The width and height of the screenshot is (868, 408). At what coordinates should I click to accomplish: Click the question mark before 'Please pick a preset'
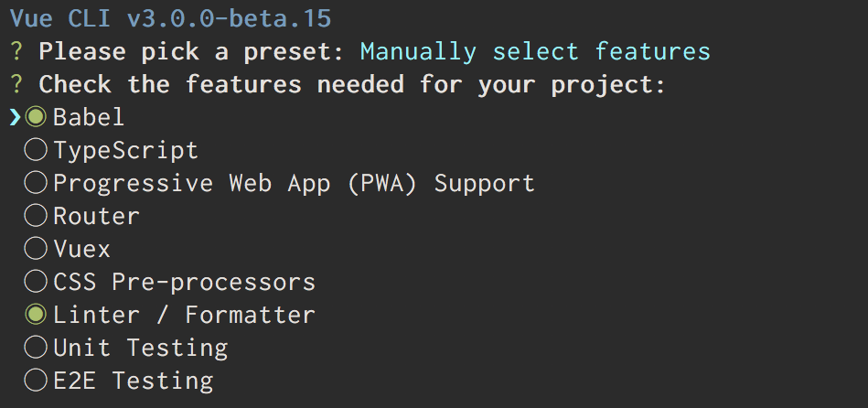(x=16, y=51)
